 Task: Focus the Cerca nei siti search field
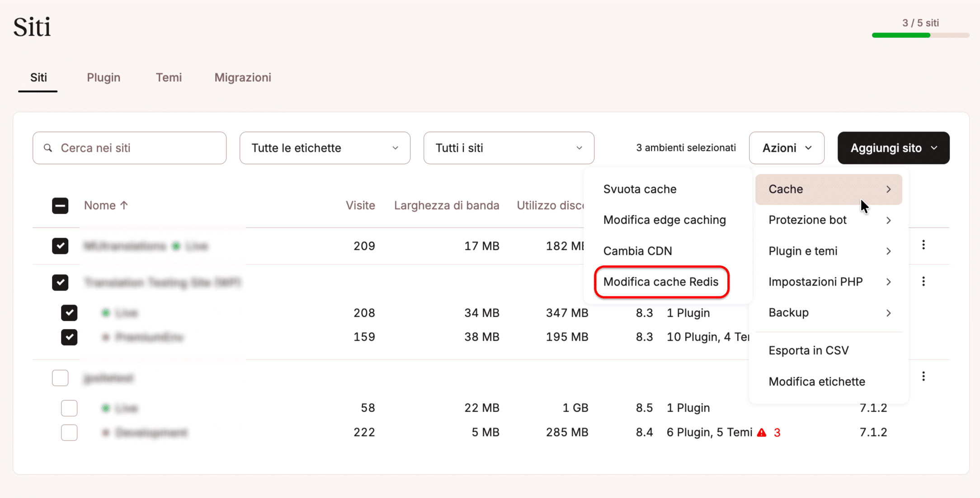129,148
